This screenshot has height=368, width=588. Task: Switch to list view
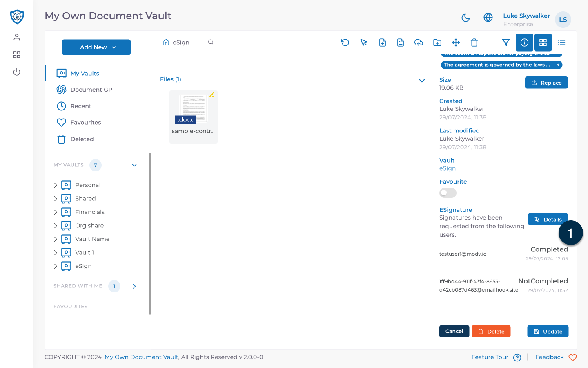pyautogui.click(x=562, y=43)
